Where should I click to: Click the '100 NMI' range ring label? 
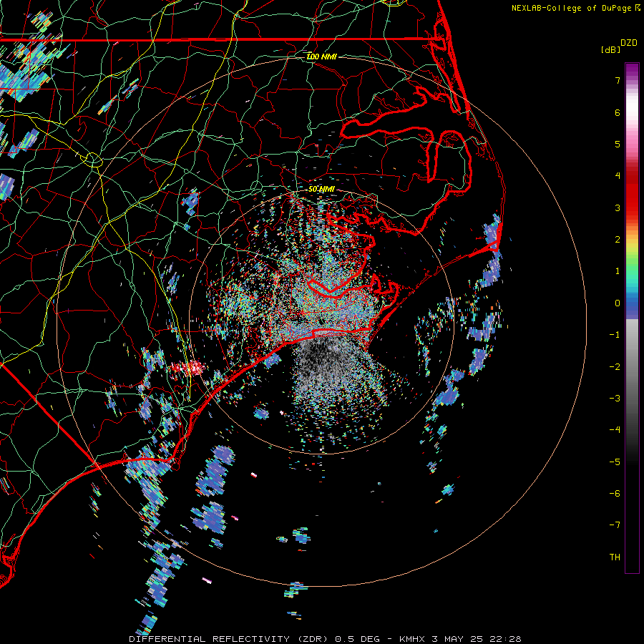pyautogui.click(x=321, y=57)
